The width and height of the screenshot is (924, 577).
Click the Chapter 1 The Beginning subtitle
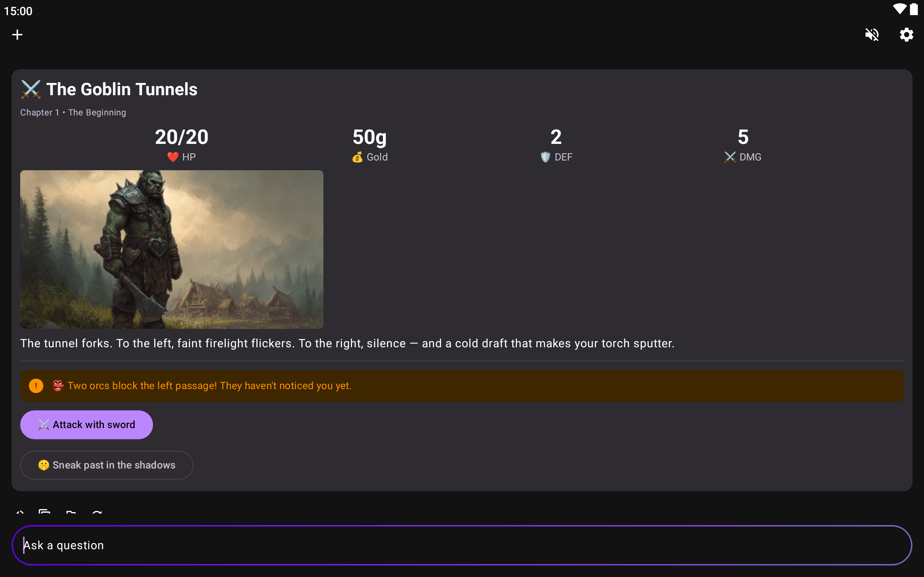point(73,113)
